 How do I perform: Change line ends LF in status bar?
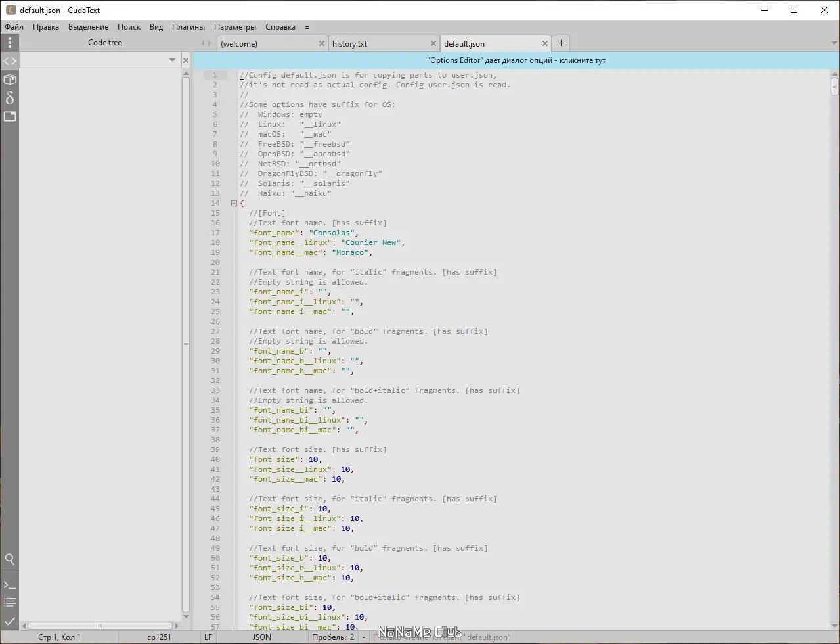pyautogui.click(x=208, y=637)
